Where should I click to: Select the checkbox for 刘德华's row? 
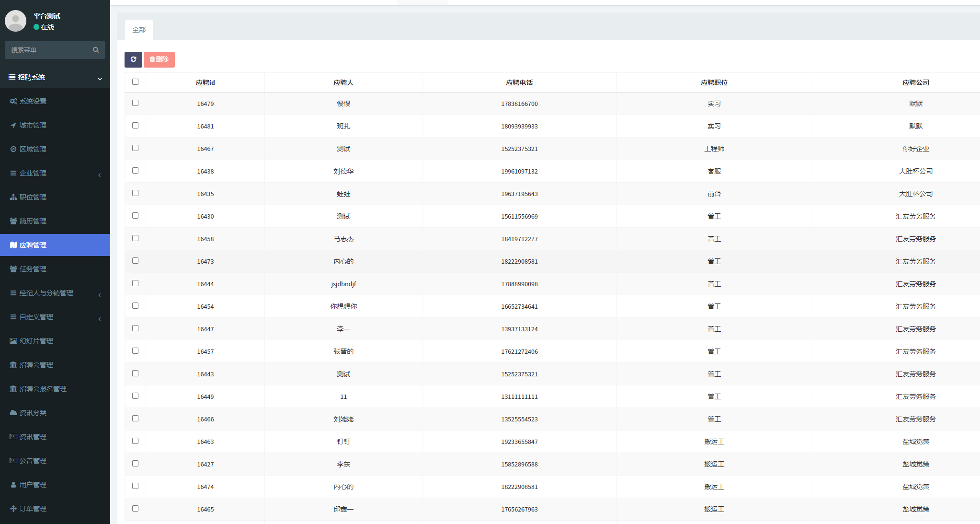coord(135,171)
